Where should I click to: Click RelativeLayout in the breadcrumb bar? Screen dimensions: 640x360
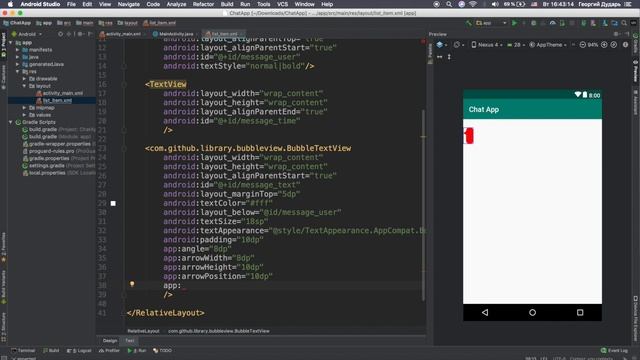tap(143, 331)
